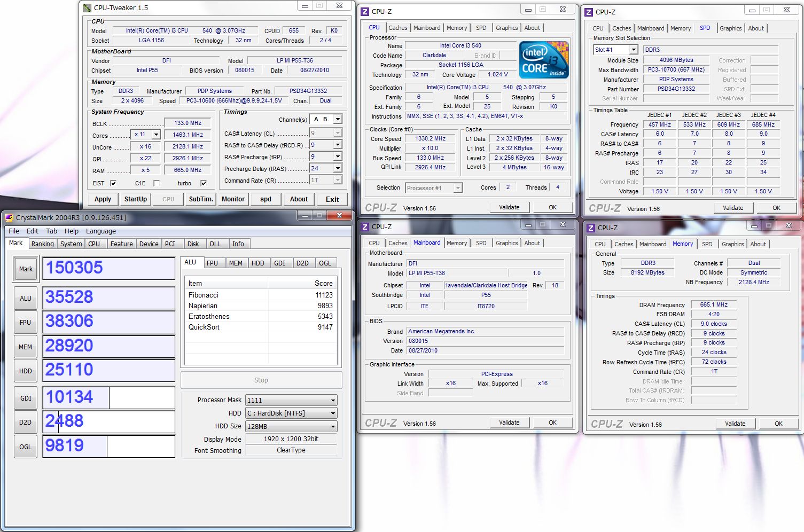This screenshot has height=532, width=804.
Task: Click the Module Size value 4096 MBytes
Action: pos(676,60)
